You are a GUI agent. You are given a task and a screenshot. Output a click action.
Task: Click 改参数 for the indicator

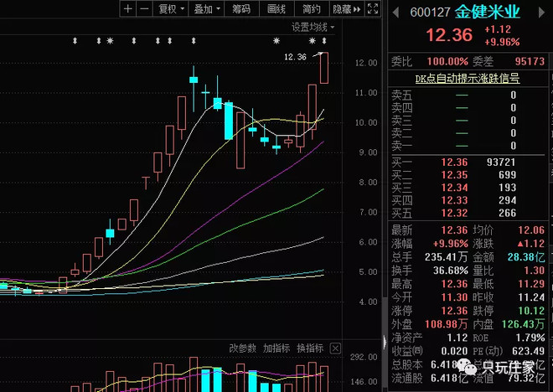pos(243,348)
